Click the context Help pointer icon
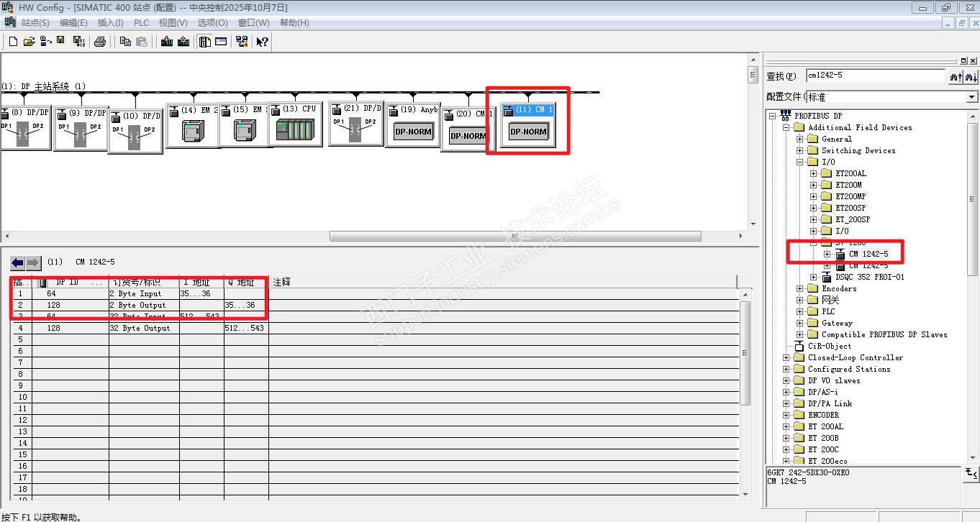980x522 pixels. pos(263,42)
